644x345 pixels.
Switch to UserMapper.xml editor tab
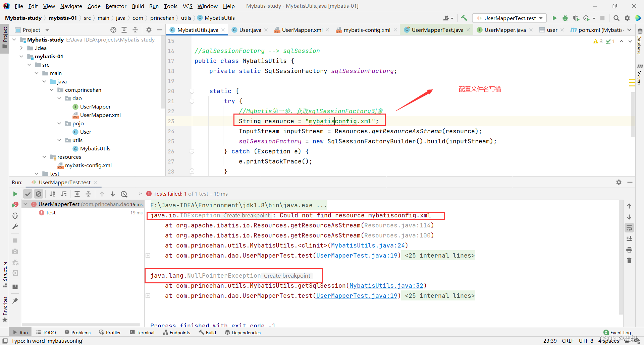click(302, 30)
